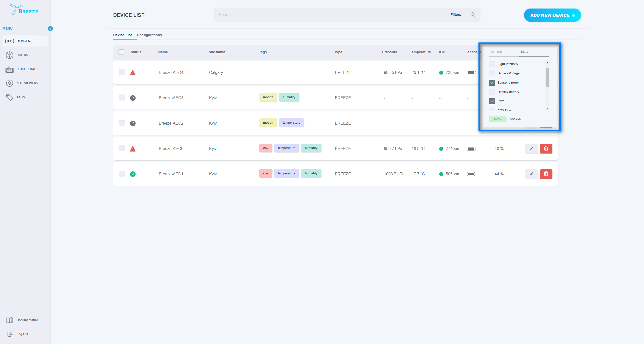
Task: Click the Site Viewers icon
Action: [x=9, y=83]
